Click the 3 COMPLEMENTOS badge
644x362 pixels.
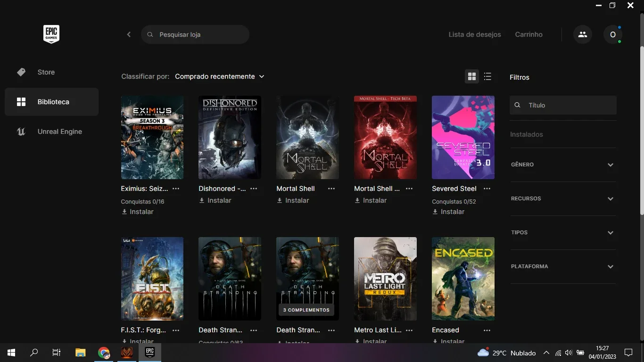click(x=306, y=310)
